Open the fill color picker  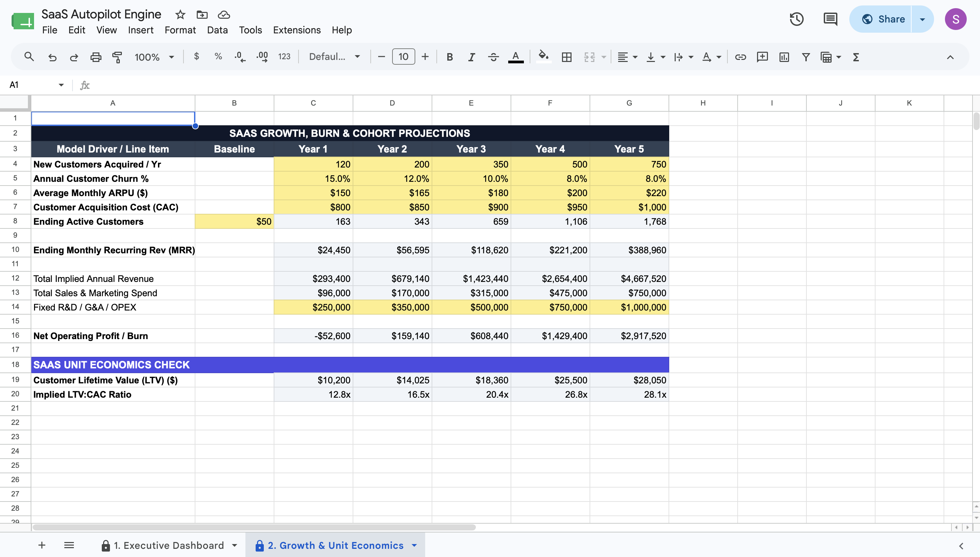point(543,57)
